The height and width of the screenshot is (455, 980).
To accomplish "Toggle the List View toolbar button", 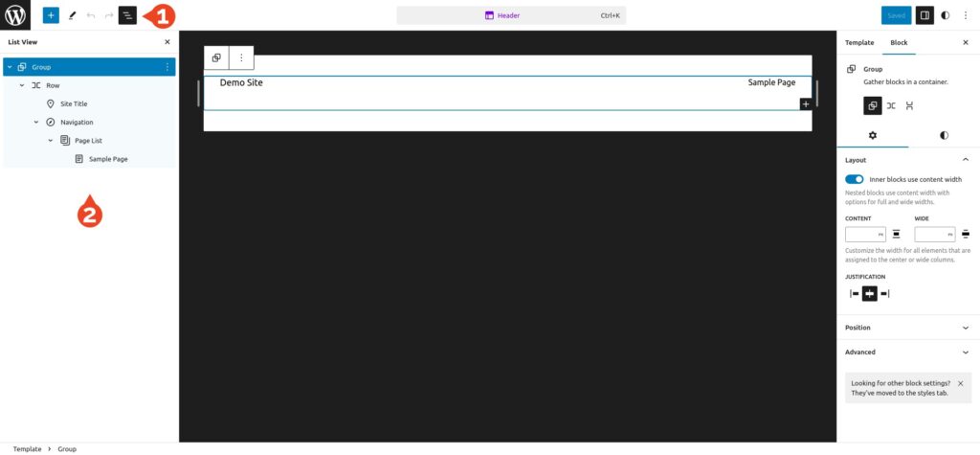I will pos(127,15).
